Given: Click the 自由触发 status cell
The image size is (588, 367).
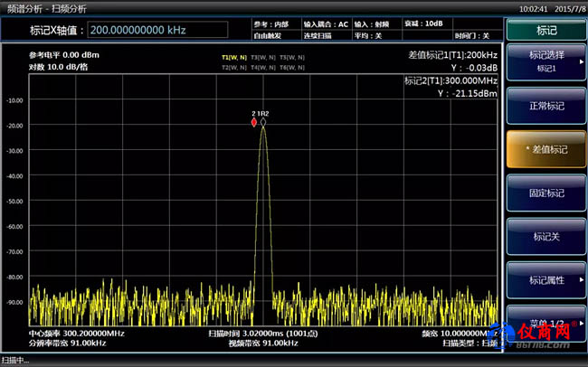Looking at the screenshot, I should pyautogui.click(x=268, y=35).
